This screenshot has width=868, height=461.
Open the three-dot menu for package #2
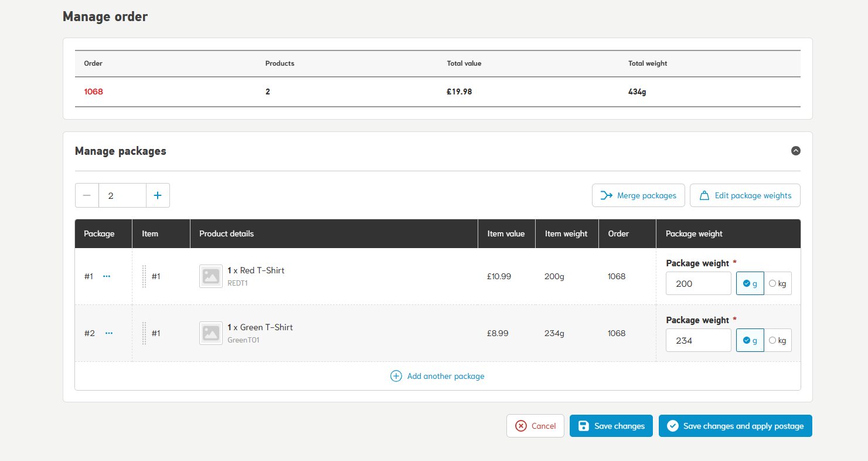109,333
